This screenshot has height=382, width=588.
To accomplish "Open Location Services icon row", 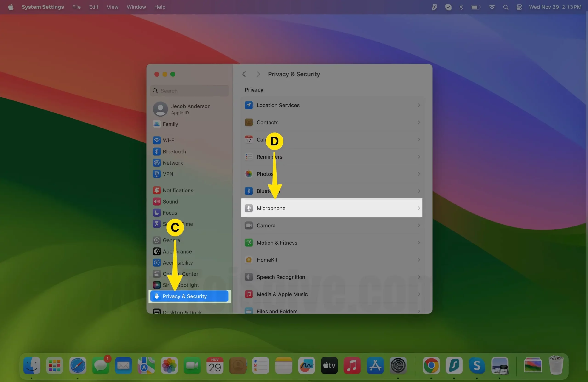I will 249,105.
